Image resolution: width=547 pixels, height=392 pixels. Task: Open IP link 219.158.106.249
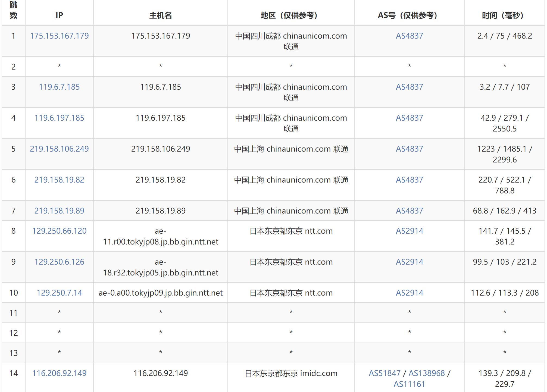pyautogui.click(x=59, y=149)
